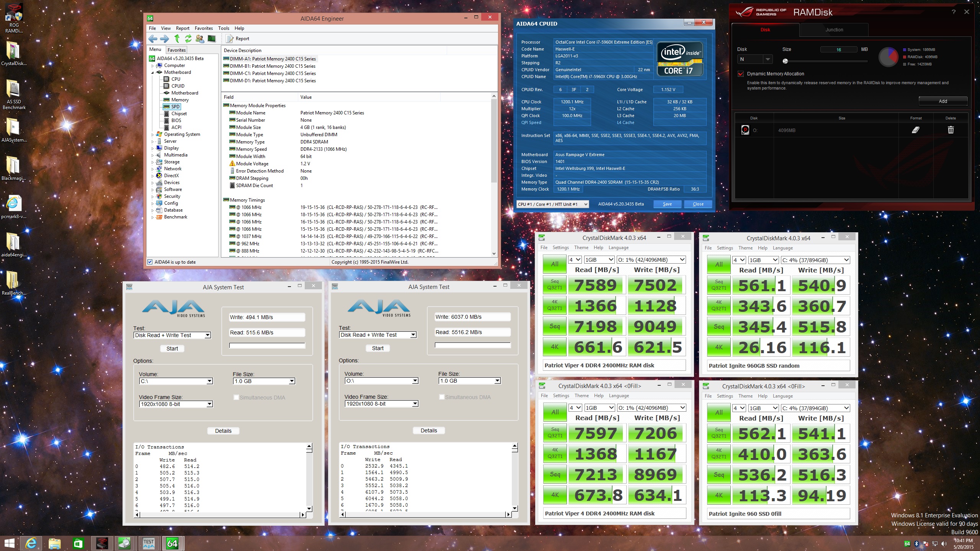Click Close button in AIDA64 CPUID

coord(698,204)
